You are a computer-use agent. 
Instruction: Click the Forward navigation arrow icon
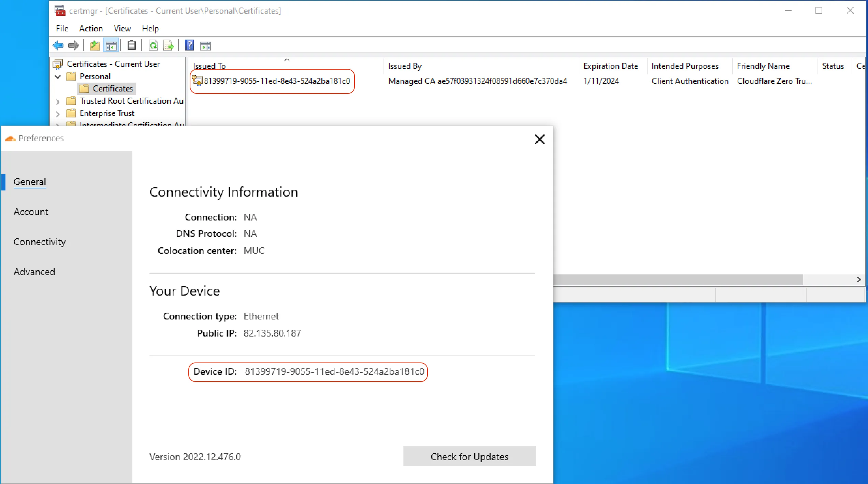tap(73, 45)
